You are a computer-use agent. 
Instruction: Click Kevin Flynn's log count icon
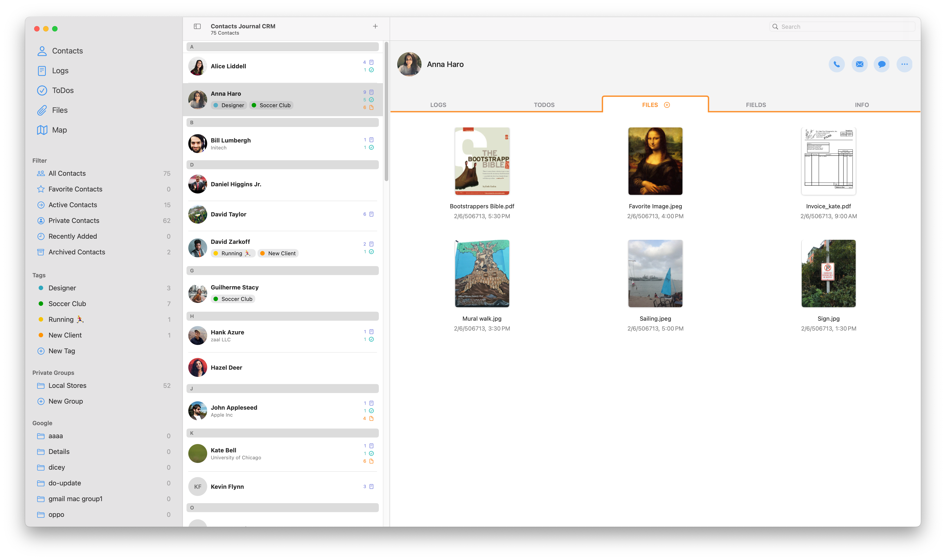371,487
